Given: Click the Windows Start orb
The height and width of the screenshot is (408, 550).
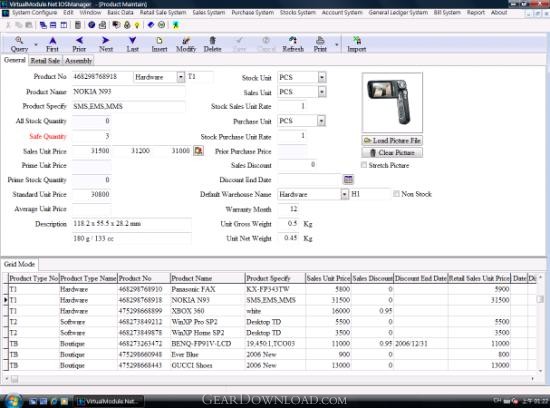Looking at the screenshot, I should click(x=13, y=400).
